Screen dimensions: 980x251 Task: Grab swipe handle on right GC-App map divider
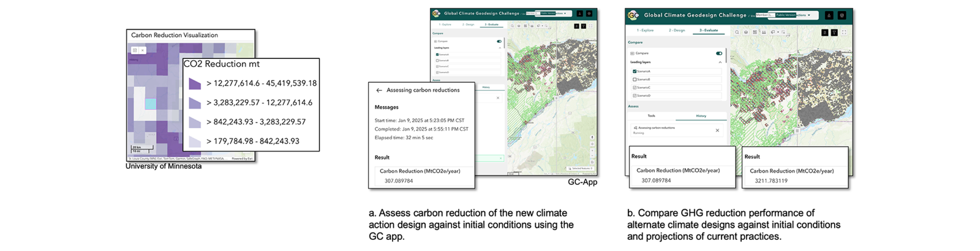coord(797,131)
